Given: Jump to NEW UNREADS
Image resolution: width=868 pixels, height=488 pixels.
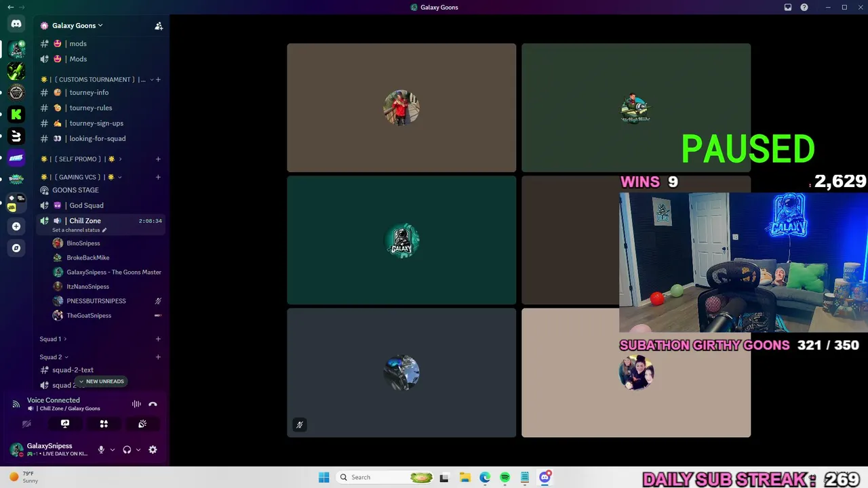Looking at the screenshot, I should [x=101, y=382].
